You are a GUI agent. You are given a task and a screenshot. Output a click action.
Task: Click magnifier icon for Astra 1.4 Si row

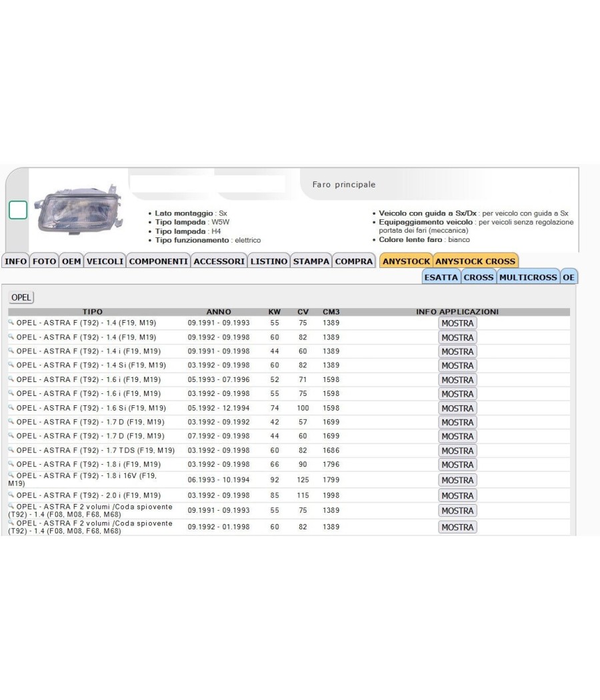(x=11, y=364)
